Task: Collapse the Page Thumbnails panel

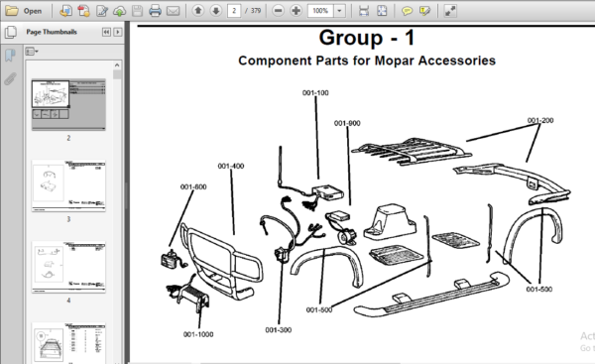Action: [x=106, y=32]
